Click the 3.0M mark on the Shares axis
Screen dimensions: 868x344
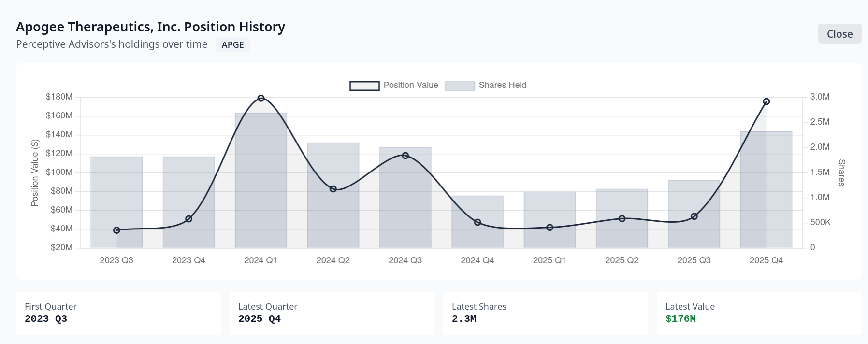coord(819,96)
